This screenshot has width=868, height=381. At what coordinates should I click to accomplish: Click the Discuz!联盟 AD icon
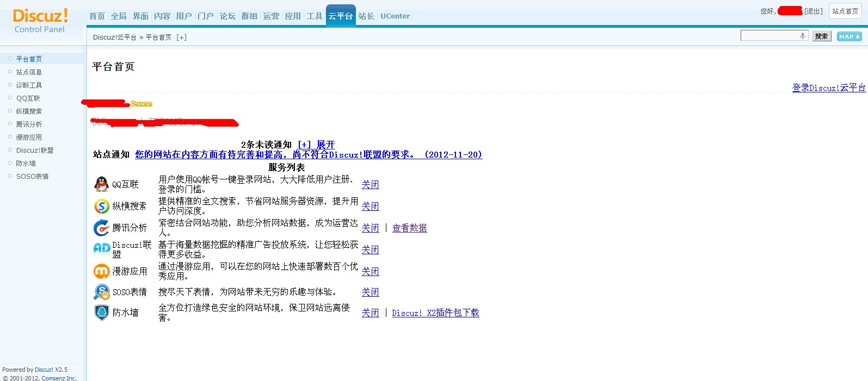coord(101,249)
